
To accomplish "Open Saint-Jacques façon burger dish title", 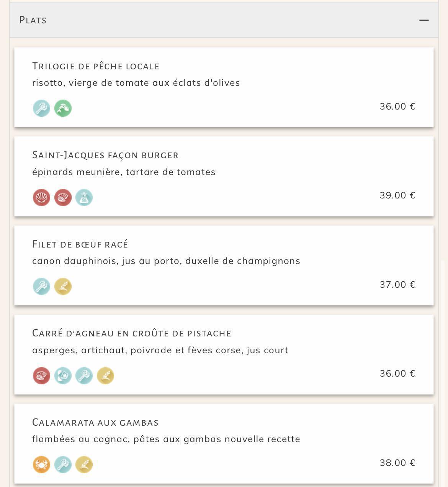I will click(105, 155).
